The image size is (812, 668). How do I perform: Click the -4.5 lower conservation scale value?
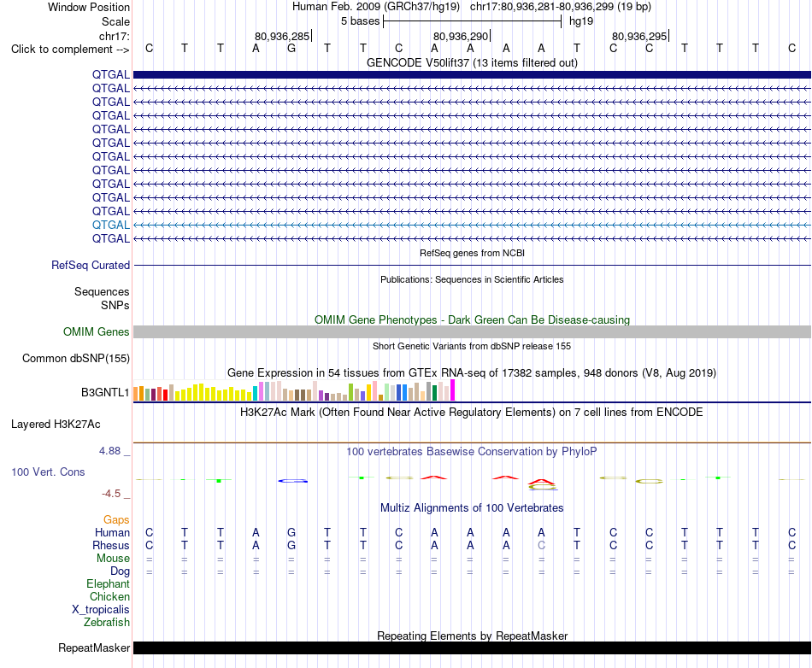tap(111, 494)
